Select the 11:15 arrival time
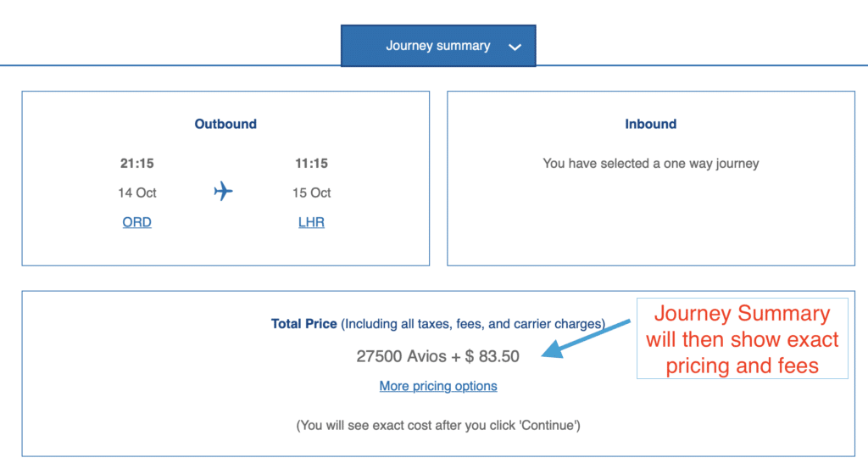868x469 pixels. coord(311,163)
